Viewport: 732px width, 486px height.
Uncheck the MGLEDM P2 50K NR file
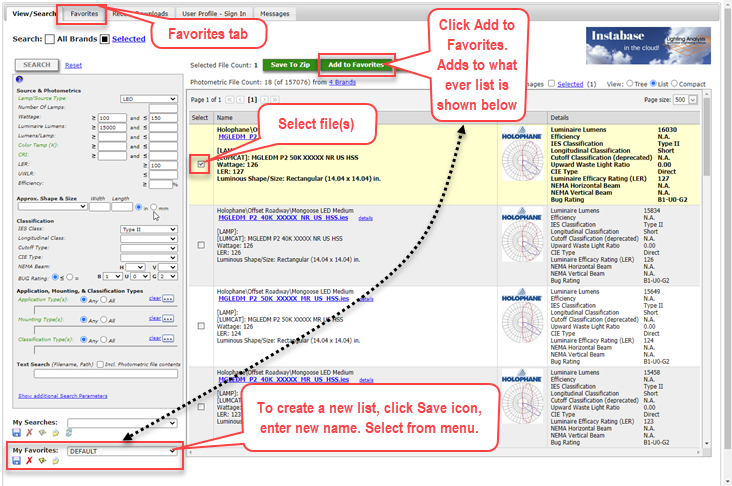point(201,164)
